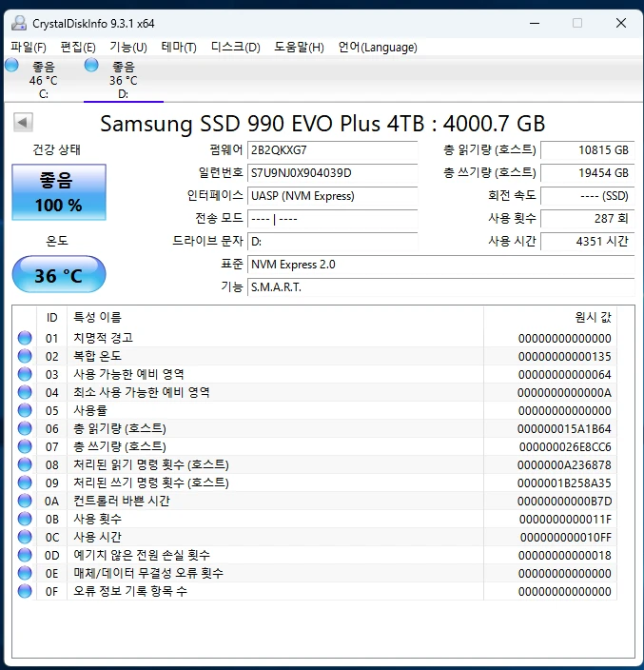Screen dimensions: 644x670
Task: Click the serial number field S7U9NJ0X904039D
Action: 333,173
